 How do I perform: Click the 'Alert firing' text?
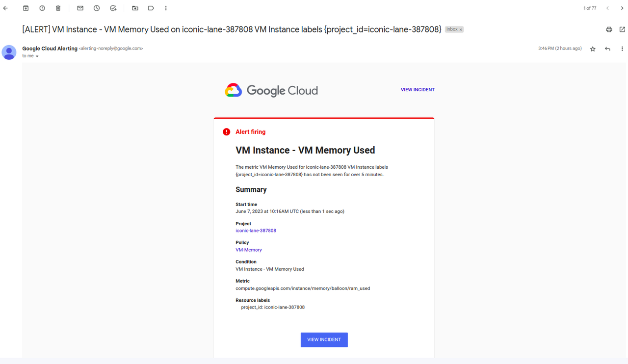tap(250, 132)
